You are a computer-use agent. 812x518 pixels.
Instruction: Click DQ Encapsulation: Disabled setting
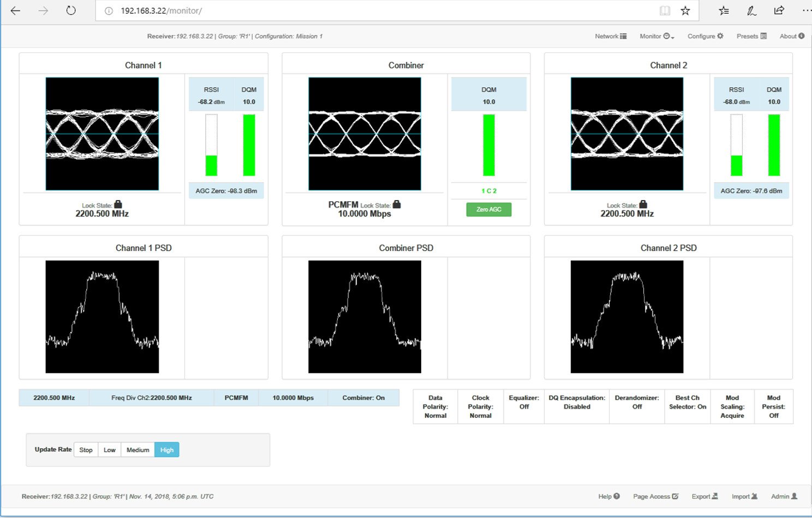[x=577, y=406]
